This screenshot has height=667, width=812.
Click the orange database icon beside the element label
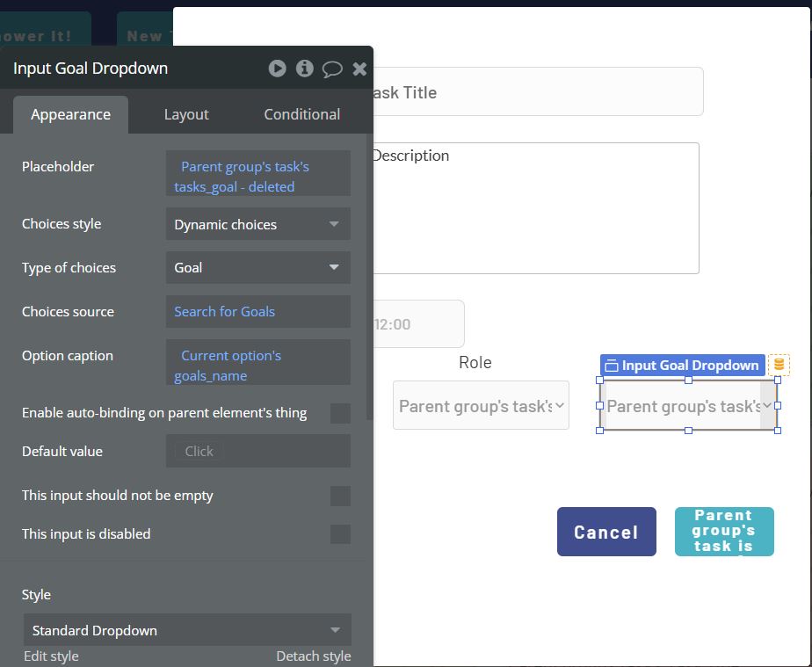(x=779, y=365)
